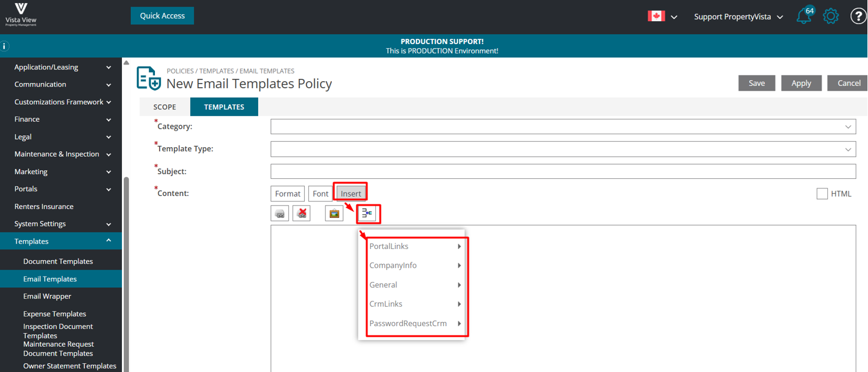Open Renters Insurance in sidebar
868x372 pixels.
pyautogui.click(x=44, y=207)
